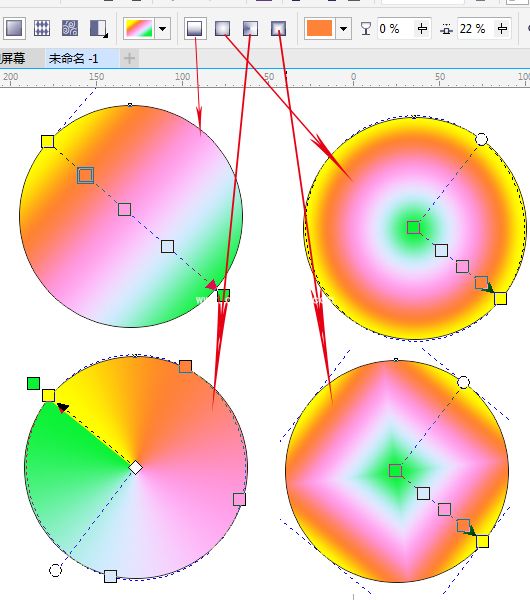Expand the node color dropdown arrow
530x600 pixels.
click(x=343, y=28)
